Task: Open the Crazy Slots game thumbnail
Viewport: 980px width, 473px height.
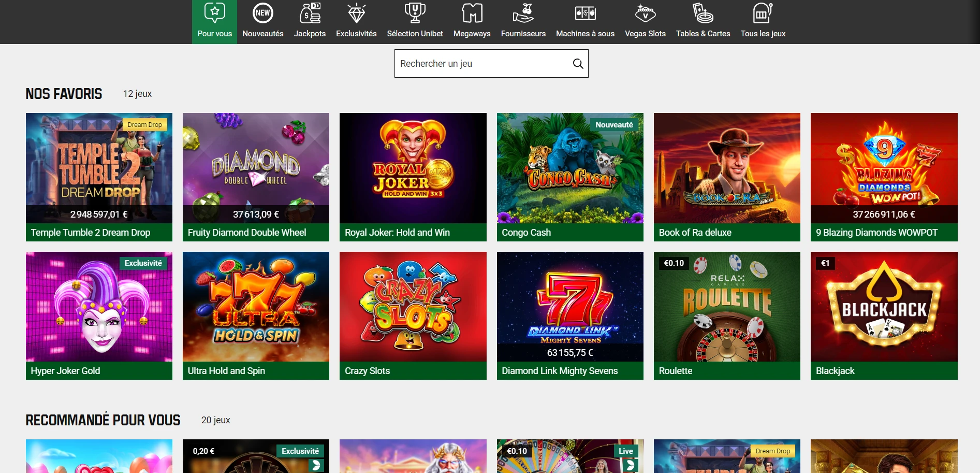Action: (x=413, y=307)
